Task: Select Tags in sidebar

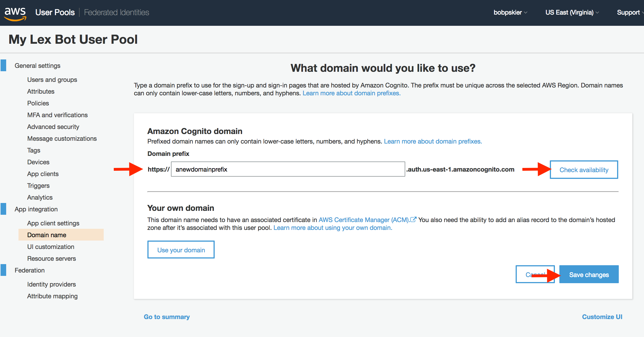Action: coord(34,150)
